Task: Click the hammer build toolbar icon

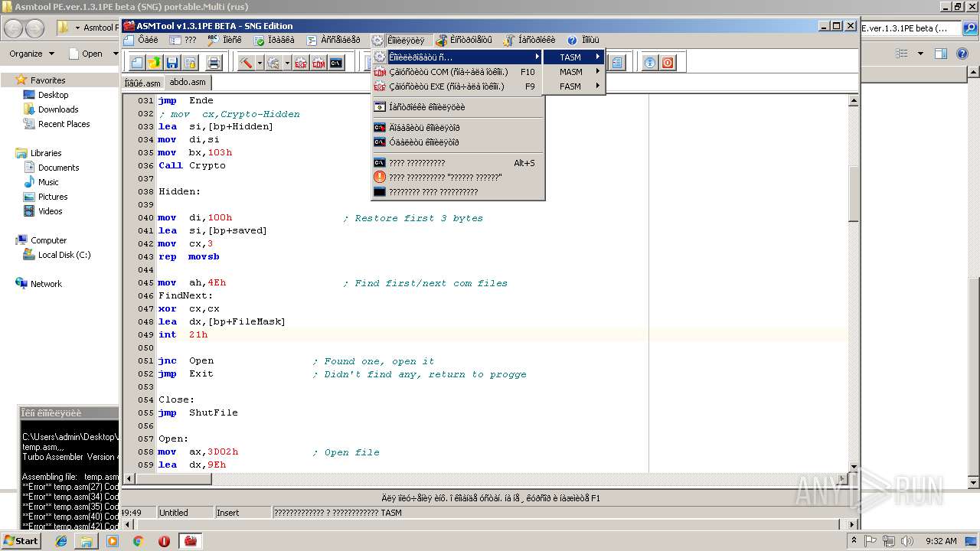Action: click(x=246, y=63)
